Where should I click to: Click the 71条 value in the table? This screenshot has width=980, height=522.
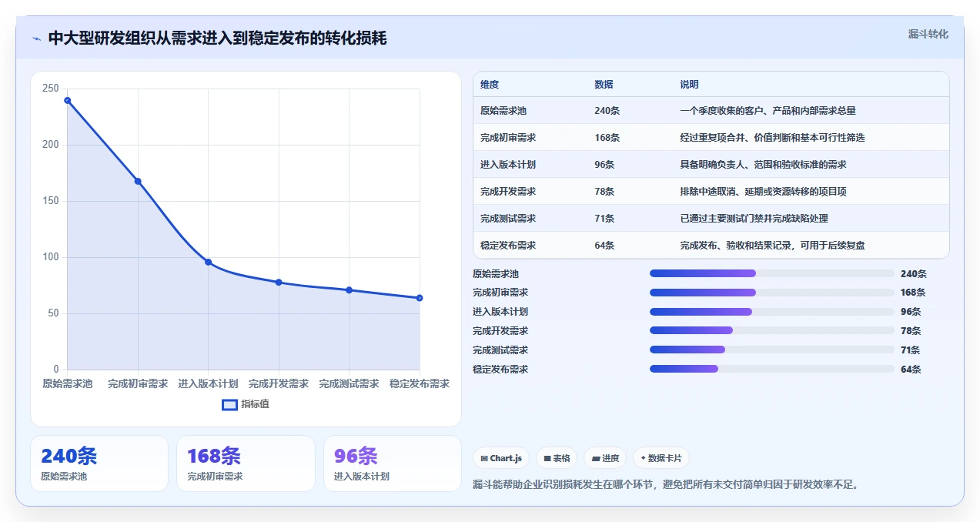604,219
